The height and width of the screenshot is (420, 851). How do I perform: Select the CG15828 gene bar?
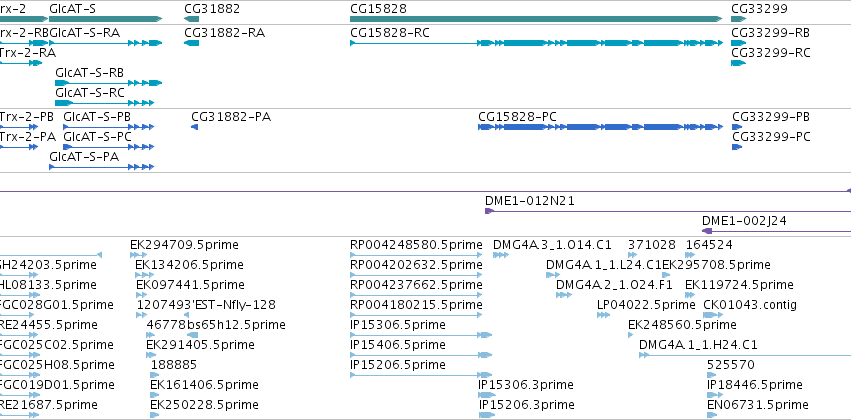[536, 19]
